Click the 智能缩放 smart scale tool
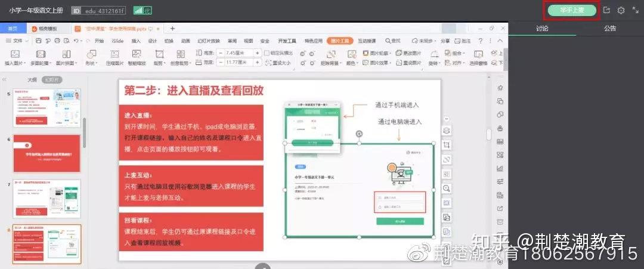The image size is (644, 269). 137,57
